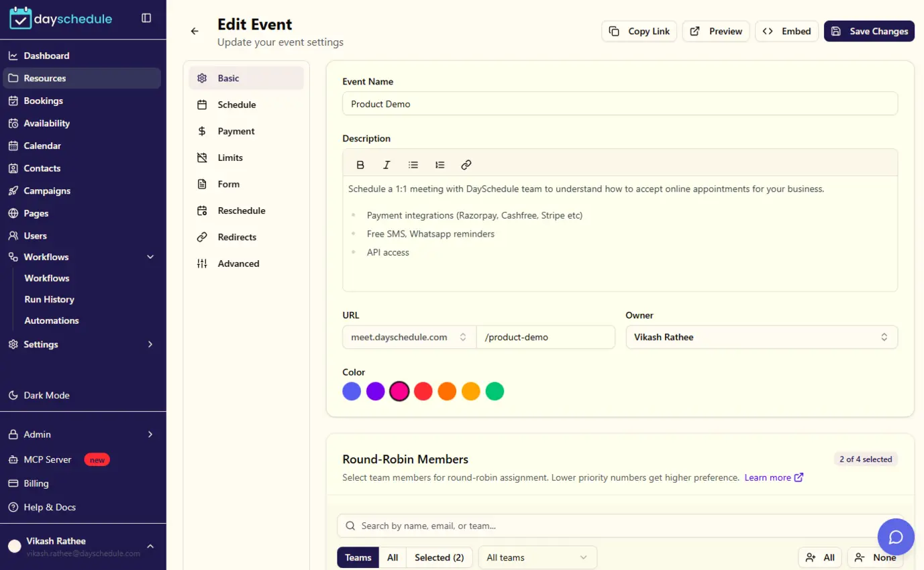Open the Owner dropdown showing Vikash Rathee

761,337
